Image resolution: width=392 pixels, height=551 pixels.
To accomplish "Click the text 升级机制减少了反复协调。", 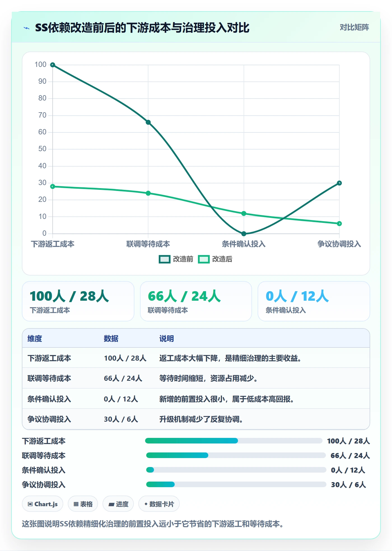I will click(201, 419).
